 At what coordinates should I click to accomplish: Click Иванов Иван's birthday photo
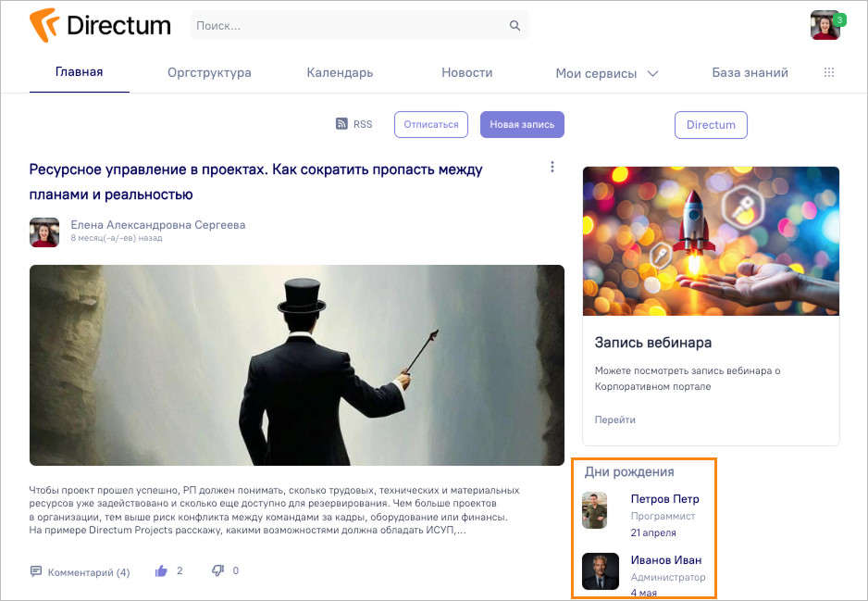[x=601, y=571]
